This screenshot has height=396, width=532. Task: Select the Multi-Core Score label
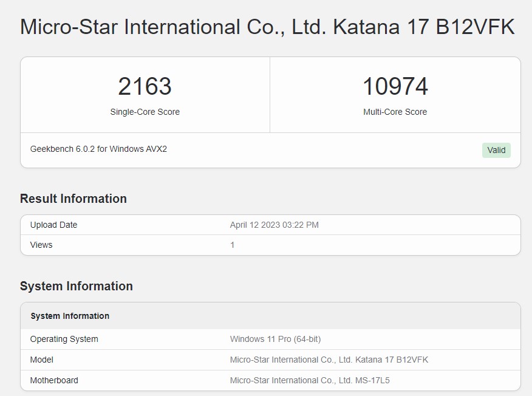pos(395,112)
